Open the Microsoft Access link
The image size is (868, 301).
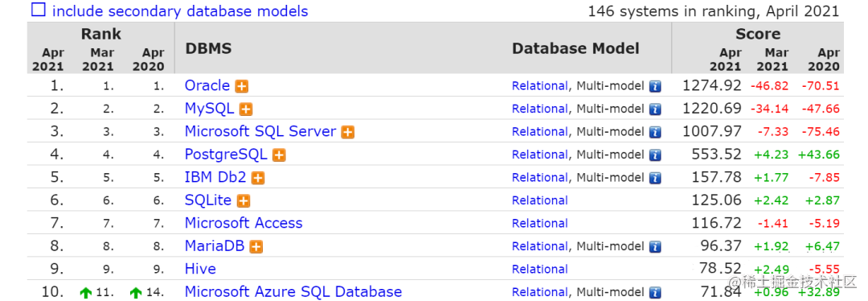coord(244,223)
